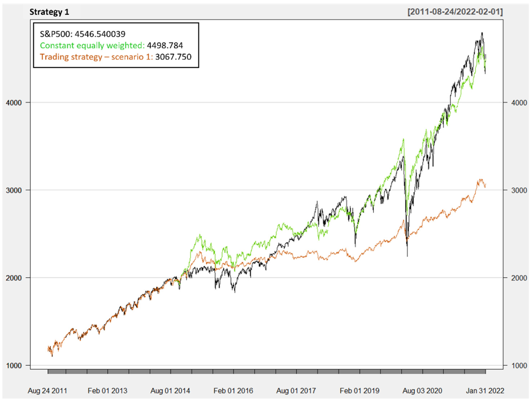This screenshot has width=532, height=401.
Task: Click the left axis 1000 label
Action: coord(14,366)
